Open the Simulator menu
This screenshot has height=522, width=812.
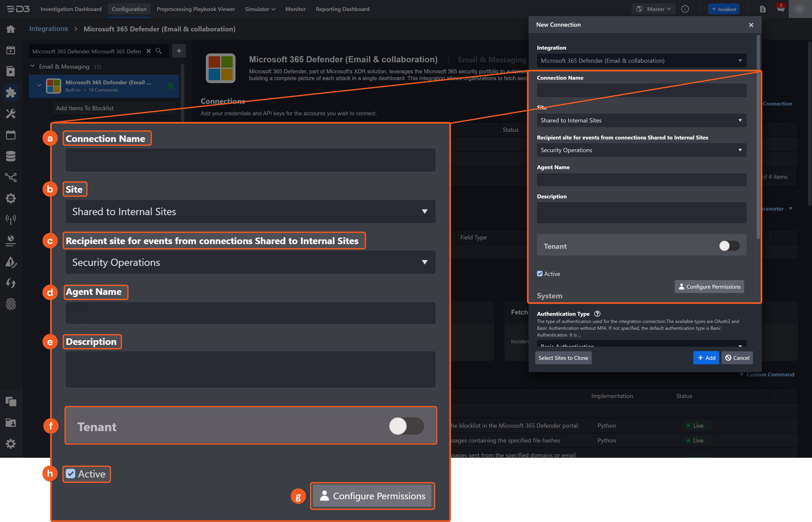[260, 9]
